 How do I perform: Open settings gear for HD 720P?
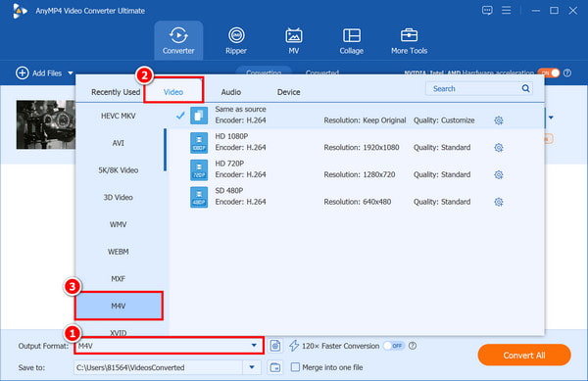[499, 175]
